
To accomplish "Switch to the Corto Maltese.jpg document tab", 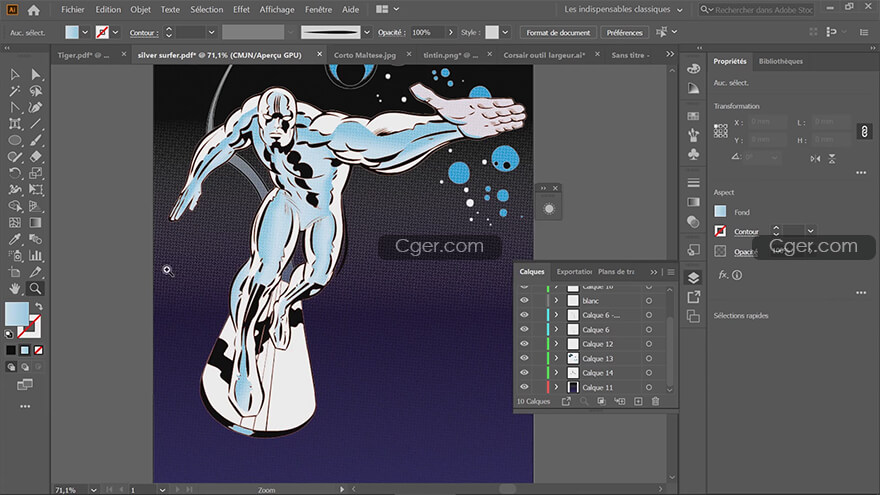I will (x=365, y=55).
